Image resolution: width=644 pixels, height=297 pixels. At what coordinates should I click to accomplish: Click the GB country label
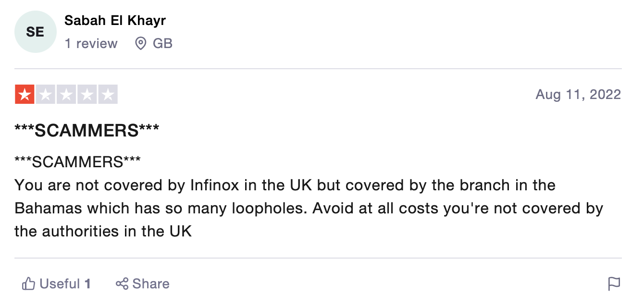pyautogui.click(x=162, y=44)
